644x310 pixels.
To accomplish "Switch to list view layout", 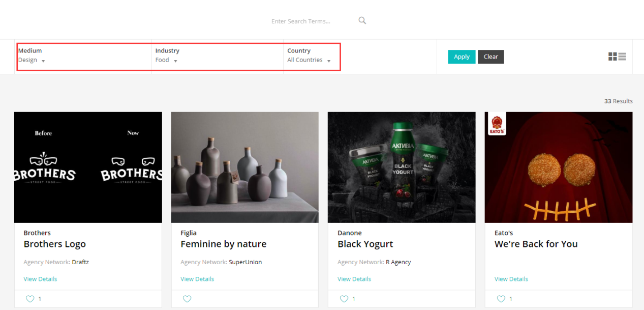I will pyautogui.click(x=622, y=57).
